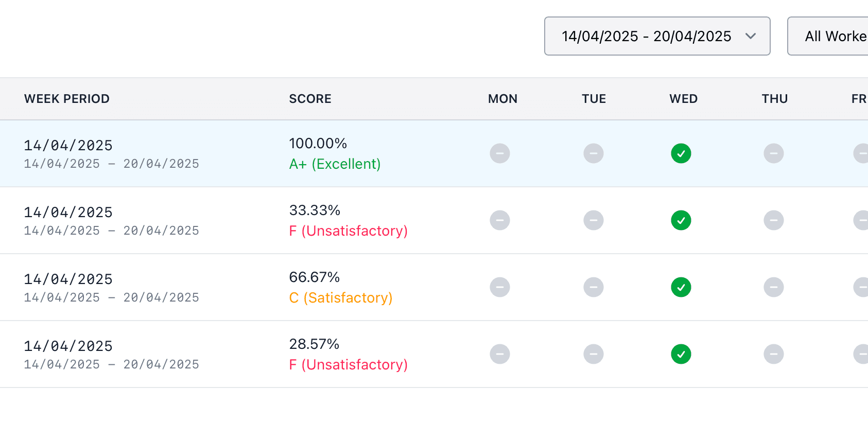Click the gray Thursday status icon in the 28.57% row
Image resolution: width=868 pixels, height=441 pixels.
pos(774,354)
